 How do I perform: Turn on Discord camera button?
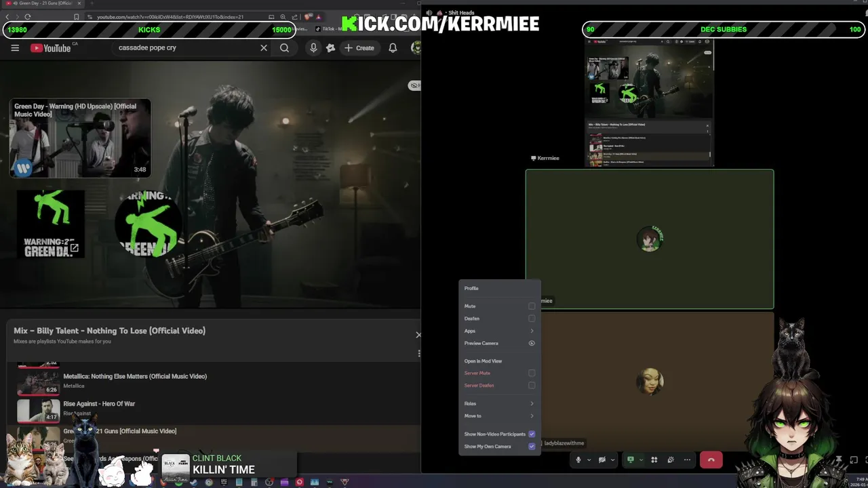pos(601,460)
